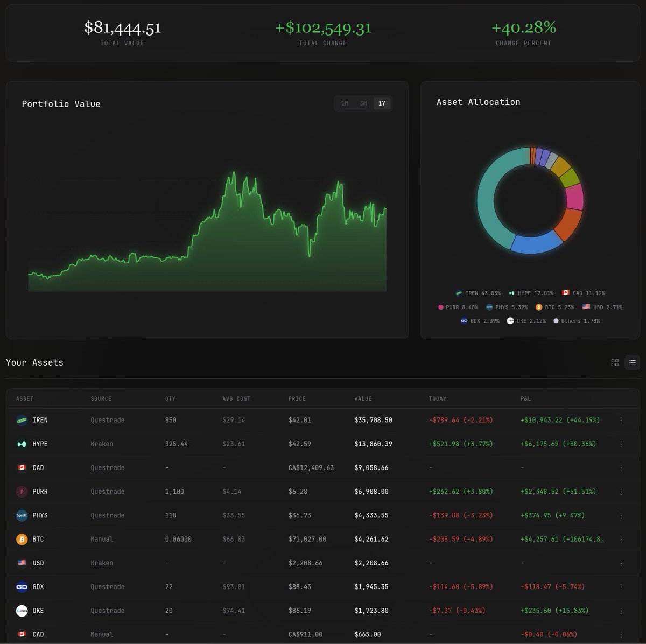Viewport: 646px width, 644px height.
Task: Click the +$102,549.31 total change figure
Action: (323, 27)
